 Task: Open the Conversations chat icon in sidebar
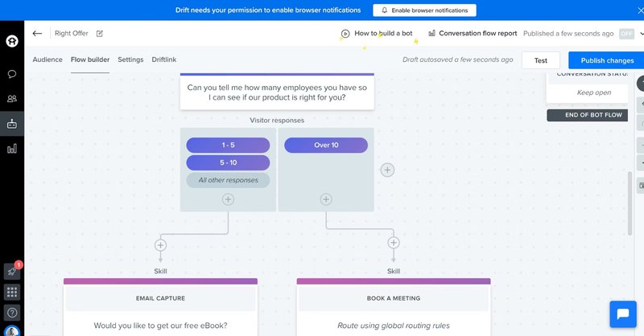coord(12,74)
